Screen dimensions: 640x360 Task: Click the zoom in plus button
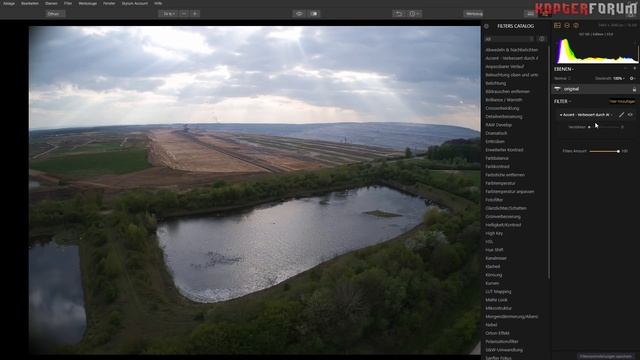195,14
